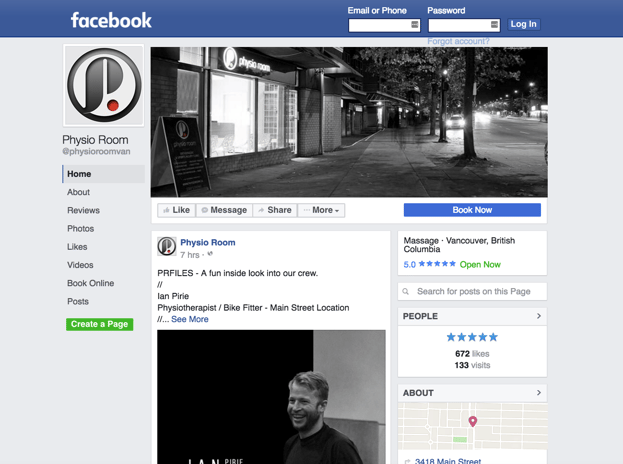
Task: Click the five-star rating in PEOPLE card
Action: coord(472,337)
